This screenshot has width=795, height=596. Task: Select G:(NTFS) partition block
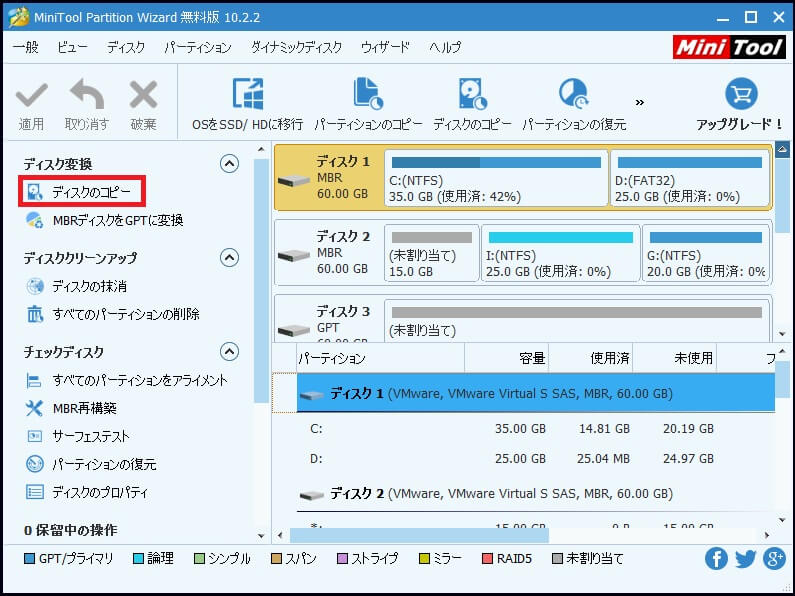tap(706, 252)
